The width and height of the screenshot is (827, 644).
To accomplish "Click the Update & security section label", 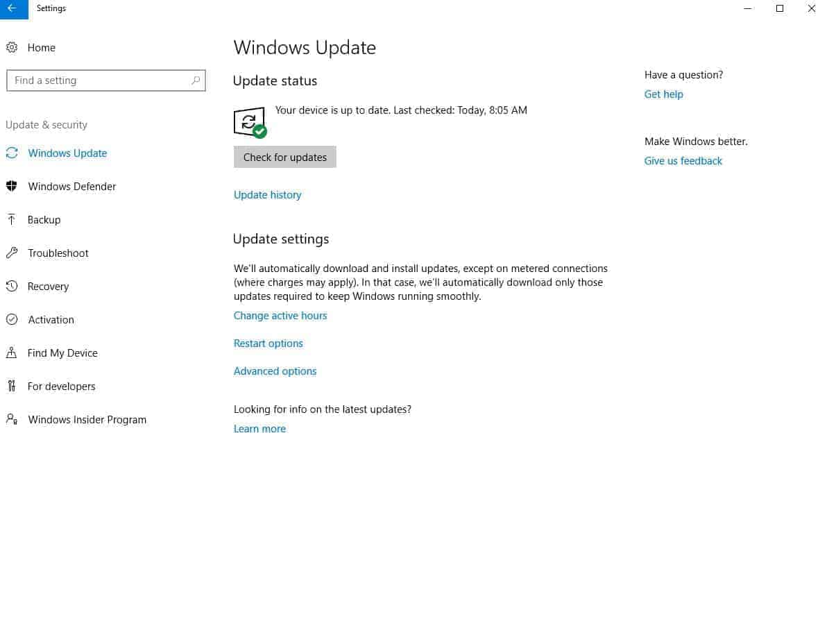I will click(x=46, y=124).
